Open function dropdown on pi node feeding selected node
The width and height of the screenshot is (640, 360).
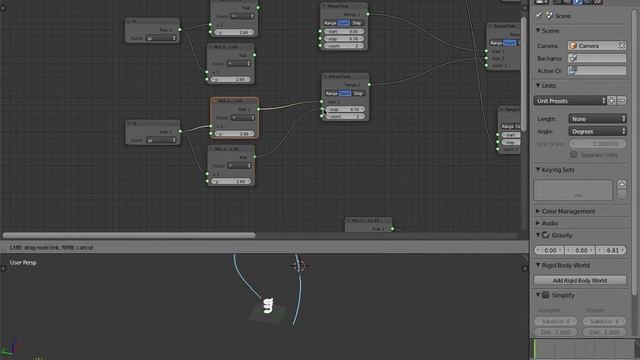(162, 140)
